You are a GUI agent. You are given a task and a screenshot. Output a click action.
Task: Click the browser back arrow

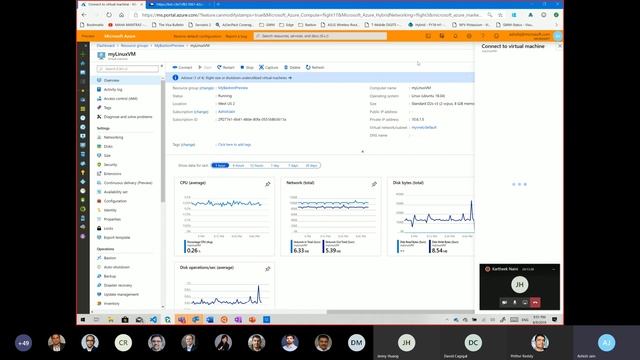coord(84,15)
